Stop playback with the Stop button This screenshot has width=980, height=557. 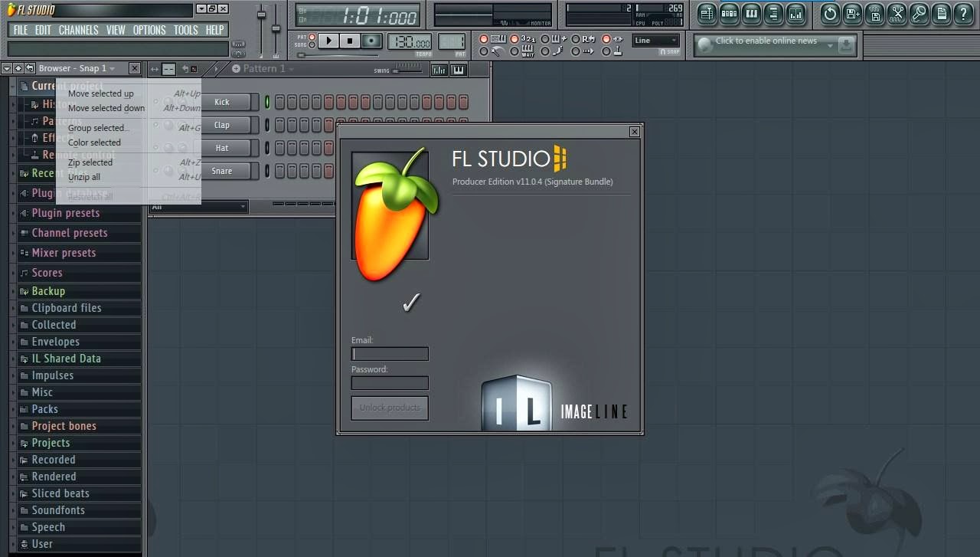pyautogui.click(x=350, y=41)
